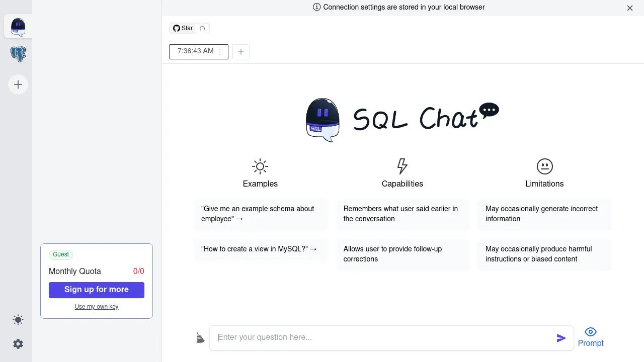Viewport: 644px width, 362px height.
Task: Select the PostgreSQL elephant connection icon
Action: (18, 54)
